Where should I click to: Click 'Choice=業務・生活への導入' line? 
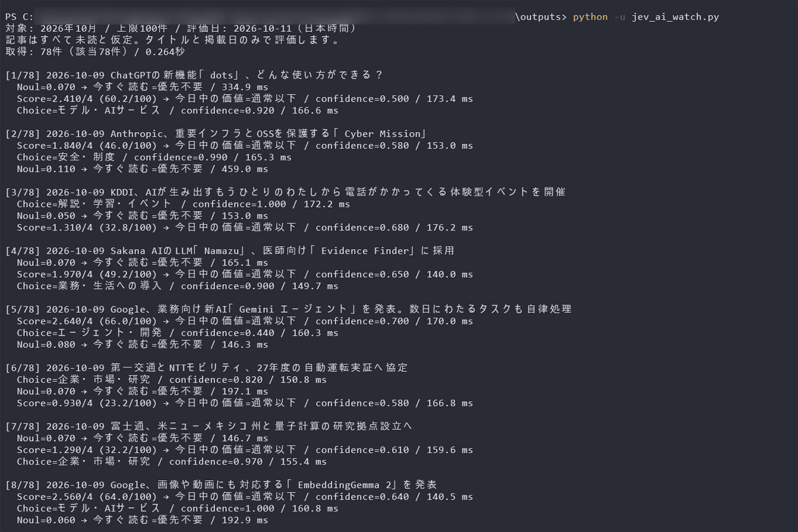point(178,286)
